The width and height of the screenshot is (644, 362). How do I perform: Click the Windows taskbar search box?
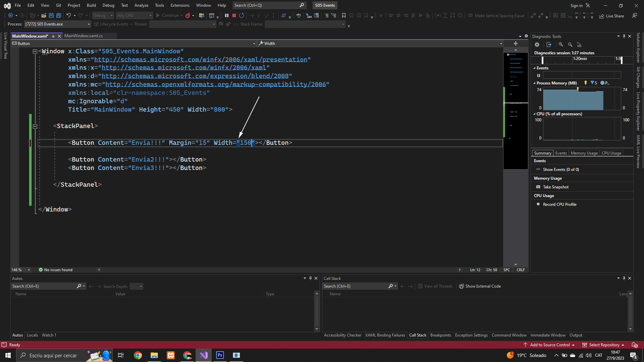point(53,355)
